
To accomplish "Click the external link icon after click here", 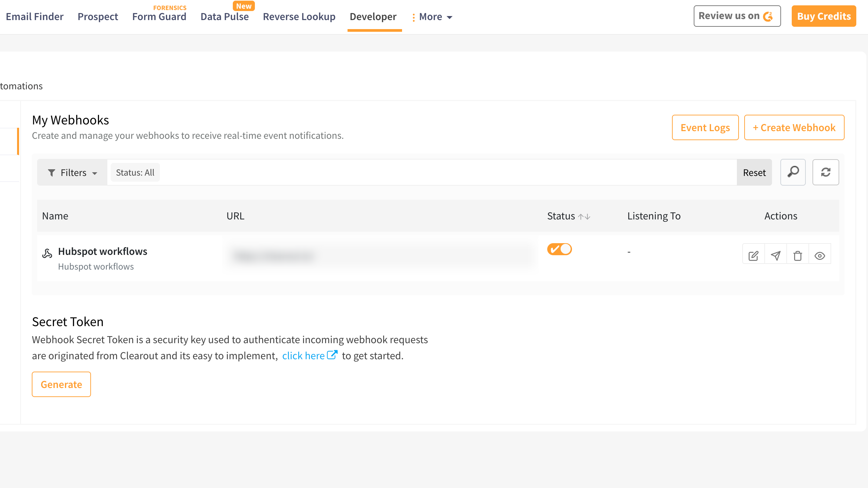I will (x=332, y=355).
